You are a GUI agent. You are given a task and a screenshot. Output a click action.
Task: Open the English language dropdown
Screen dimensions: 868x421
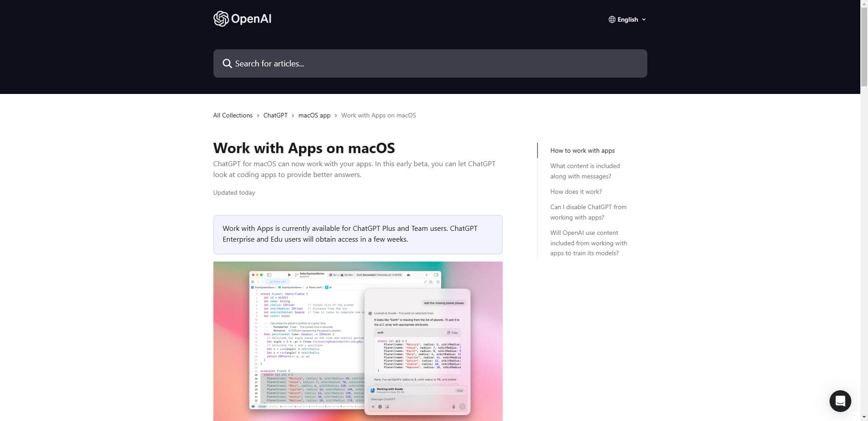(x=627, y=19)
